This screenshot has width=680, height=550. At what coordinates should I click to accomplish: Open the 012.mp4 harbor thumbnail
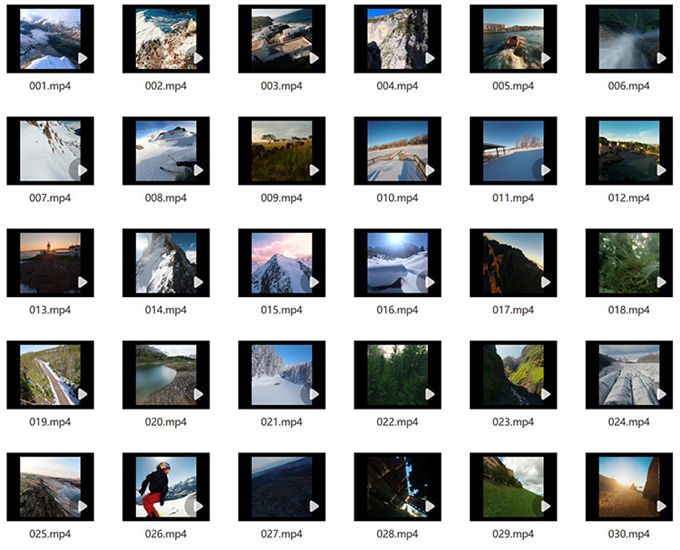click(629, 151)
